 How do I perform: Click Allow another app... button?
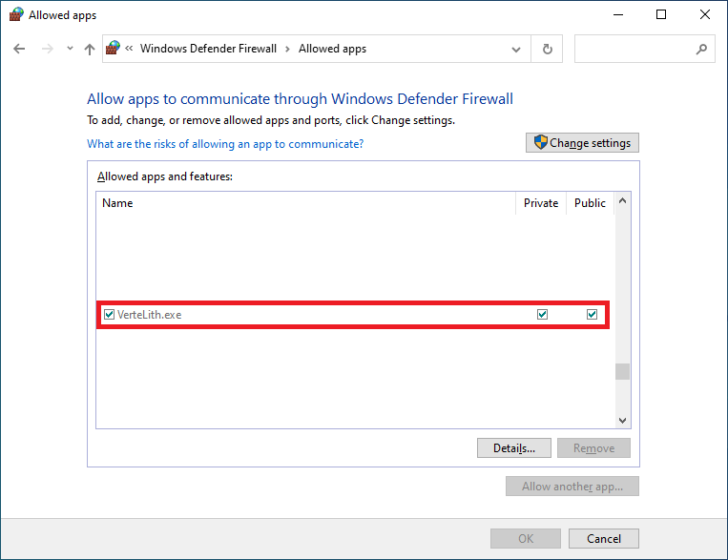click(x=572, y=487)
